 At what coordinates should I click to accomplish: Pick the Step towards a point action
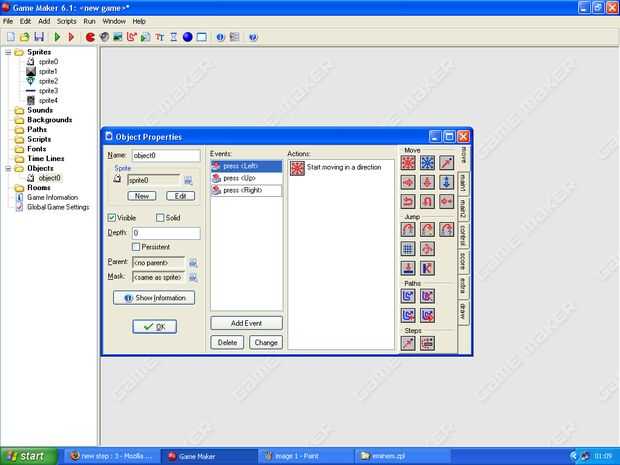[x=408, y=343]
